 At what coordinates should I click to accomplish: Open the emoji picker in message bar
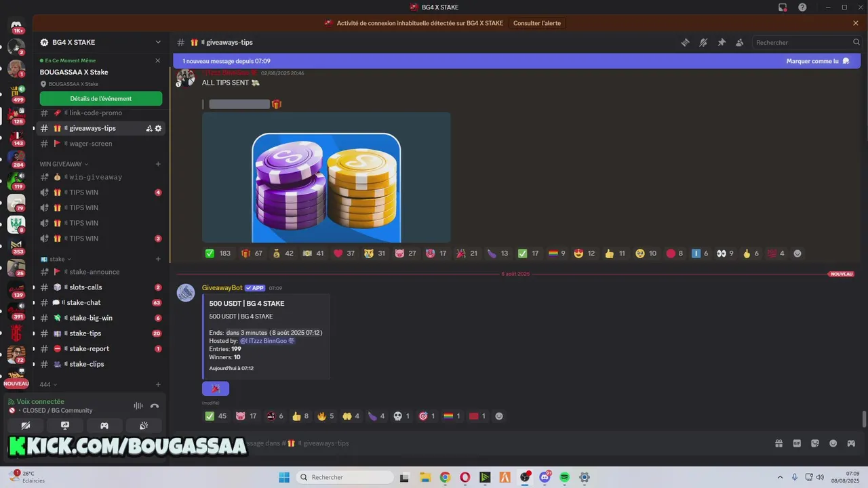[833, 443]
